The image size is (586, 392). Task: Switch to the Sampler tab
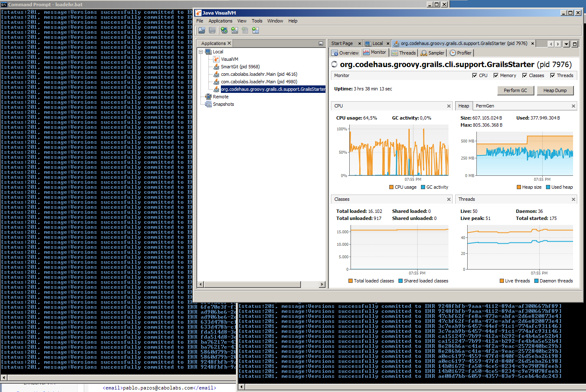coord(433,53)
